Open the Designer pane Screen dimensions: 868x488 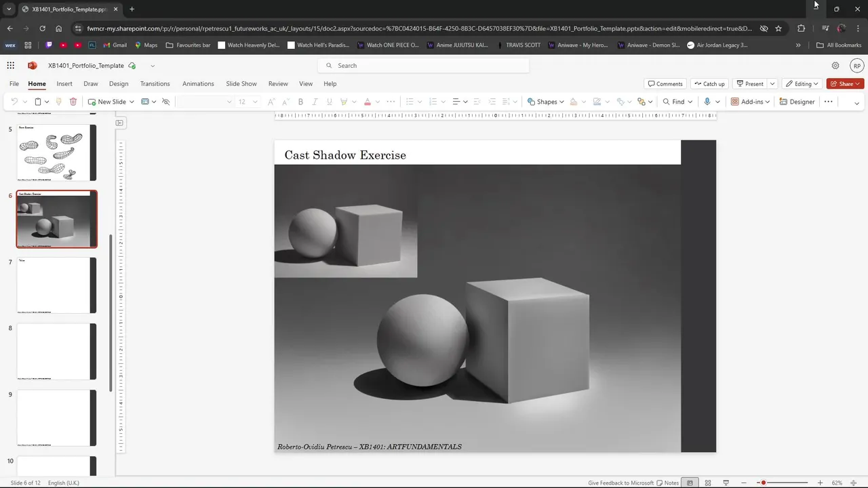pos(797,102)
